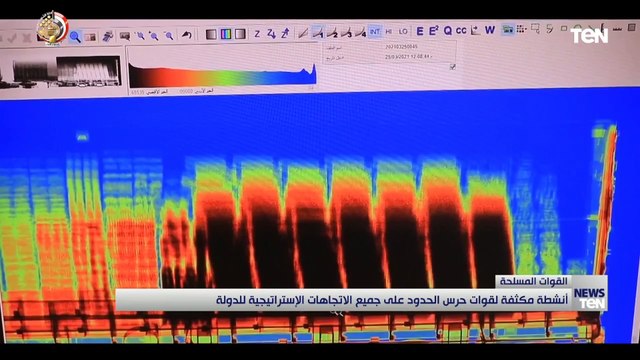Open the dotted grid dropdown icon
The height and width of the screenshot is (360, 640).
pos(521,29)
